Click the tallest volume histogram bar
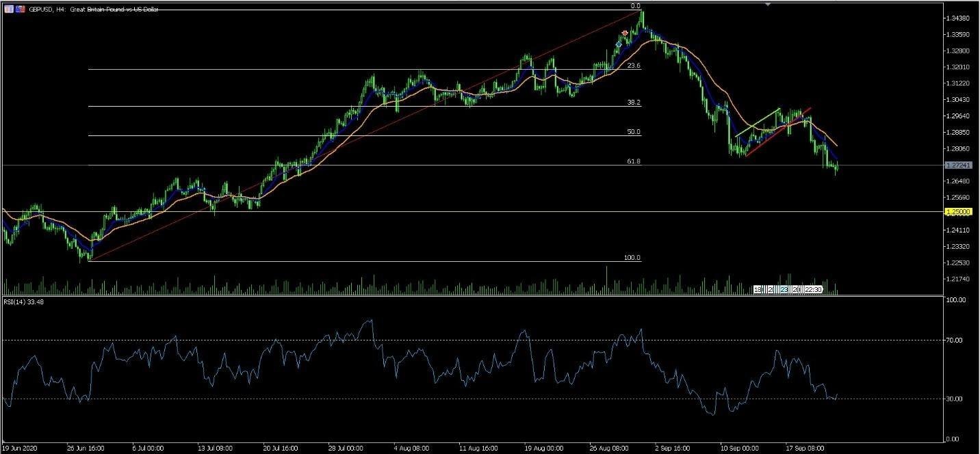 606,277
